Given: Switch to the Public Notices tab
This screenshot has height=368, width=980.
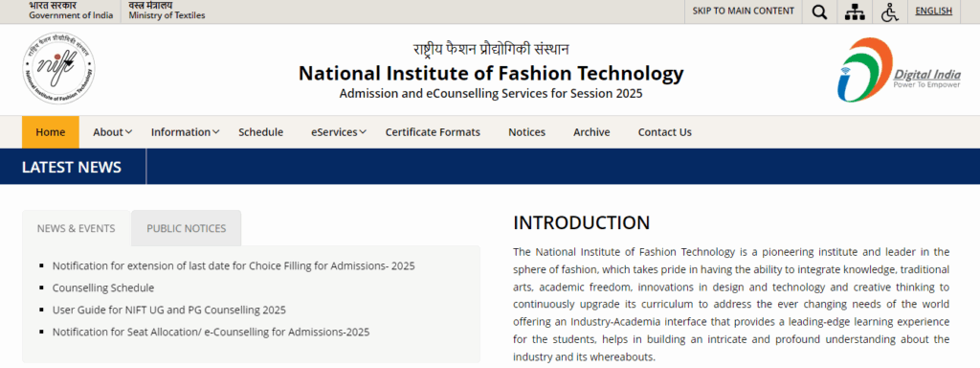Looking at the screenshot, I should click(187, 228).
